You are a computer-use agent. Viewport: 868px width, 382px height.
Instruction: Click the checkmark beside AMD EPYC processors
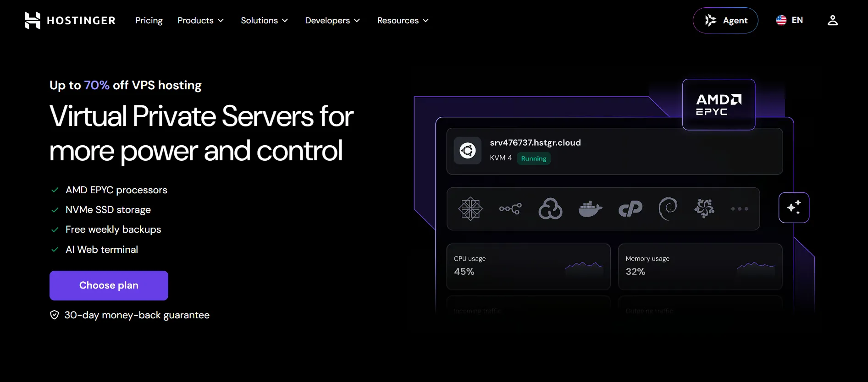pos(55,190)
